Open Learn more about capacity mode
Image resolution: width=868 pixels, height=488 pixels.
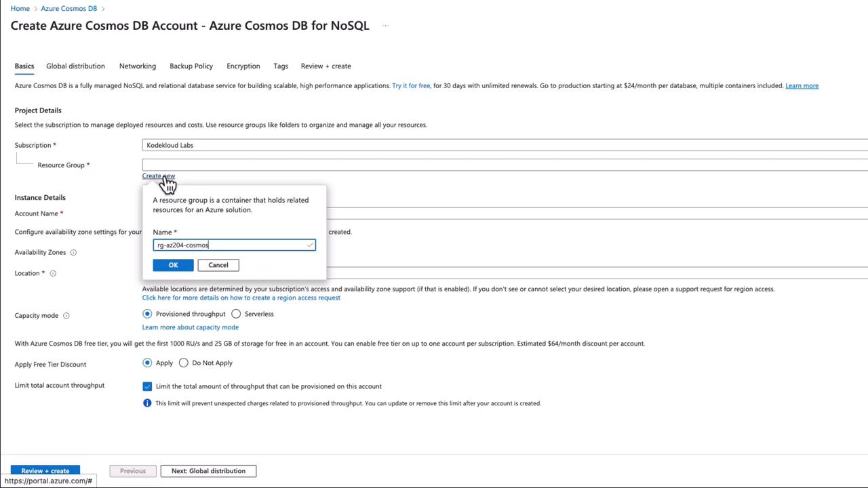191,327
